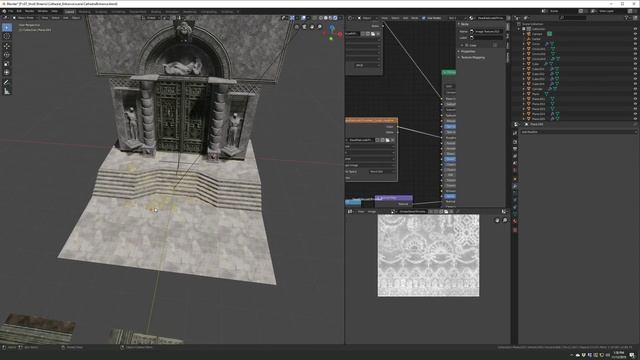640x360 pixels.
Task: Click green Y axis on navigation gizmo
Action: click(x=331, y=39)
